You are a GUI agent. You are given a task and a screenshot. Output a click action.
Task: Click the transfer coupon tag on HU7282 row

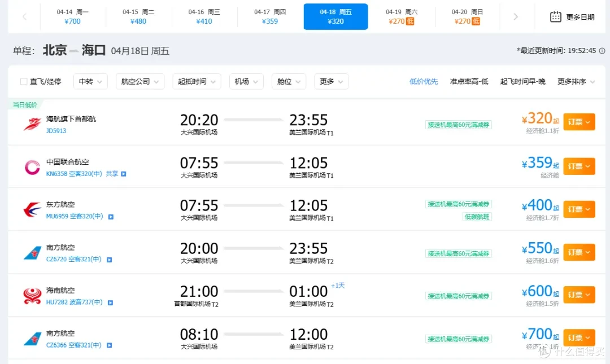[458, 296]
